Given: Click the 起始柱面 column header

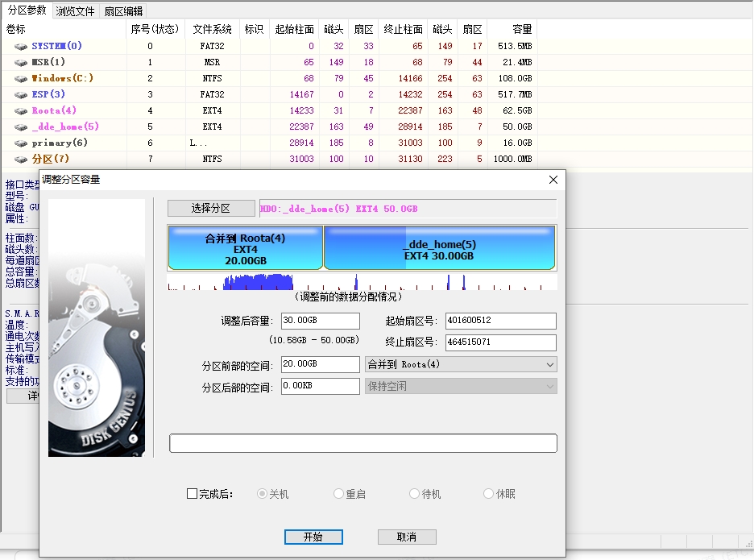Looking at the screenshot, I should coord(294,29).
